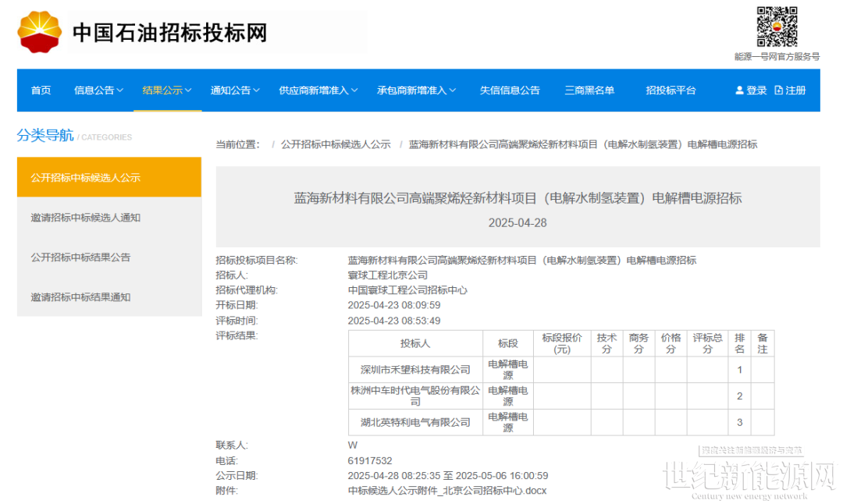Expand the 通知公告 chevron arrow
Viewport: 843px width, 504px height.
[x=257, y=91]
